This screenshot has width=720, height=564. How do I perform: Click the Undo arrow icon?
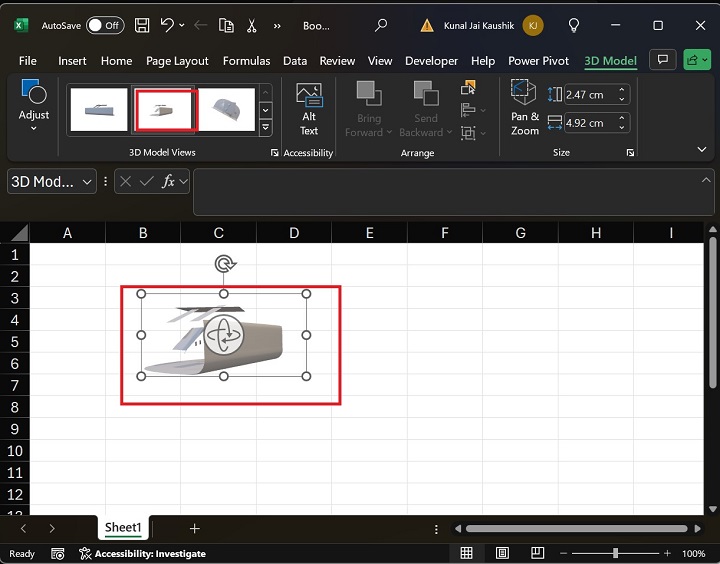[x=168, y=25]
